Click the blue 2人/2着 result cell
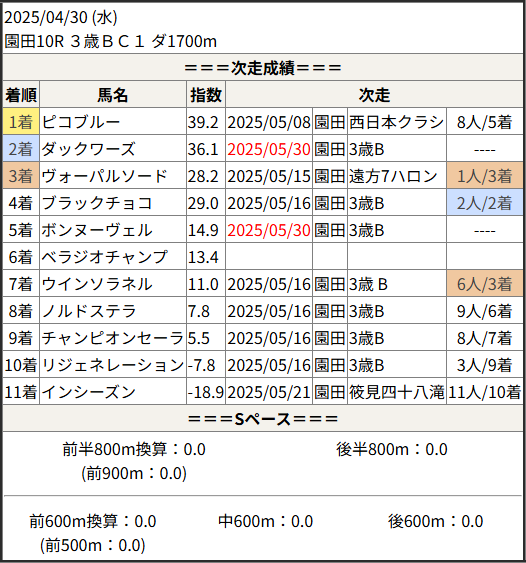The image size is (526, 563). click(x=484, y=203)
